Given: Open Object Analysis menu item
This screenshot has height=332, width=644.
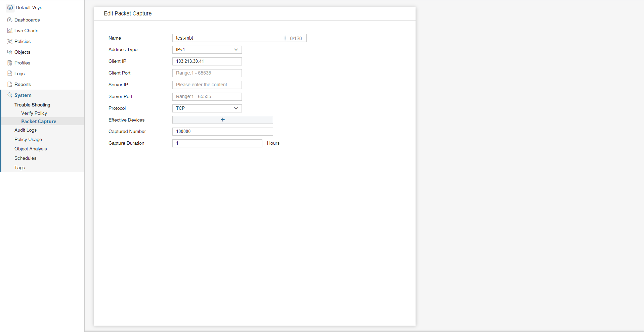Looking at the screenshot, I should pyautogui.click(x=31, y=149).
